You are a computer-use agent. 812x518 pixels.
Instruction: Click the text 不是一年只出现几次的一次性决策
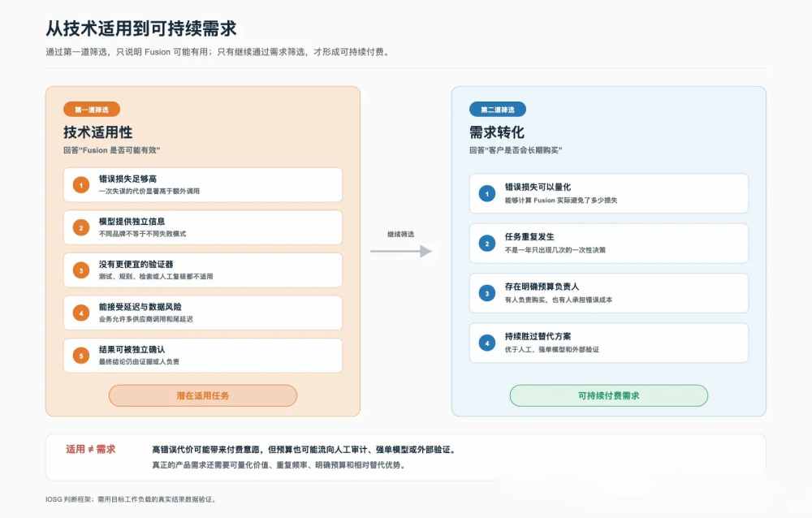(555, 250)
